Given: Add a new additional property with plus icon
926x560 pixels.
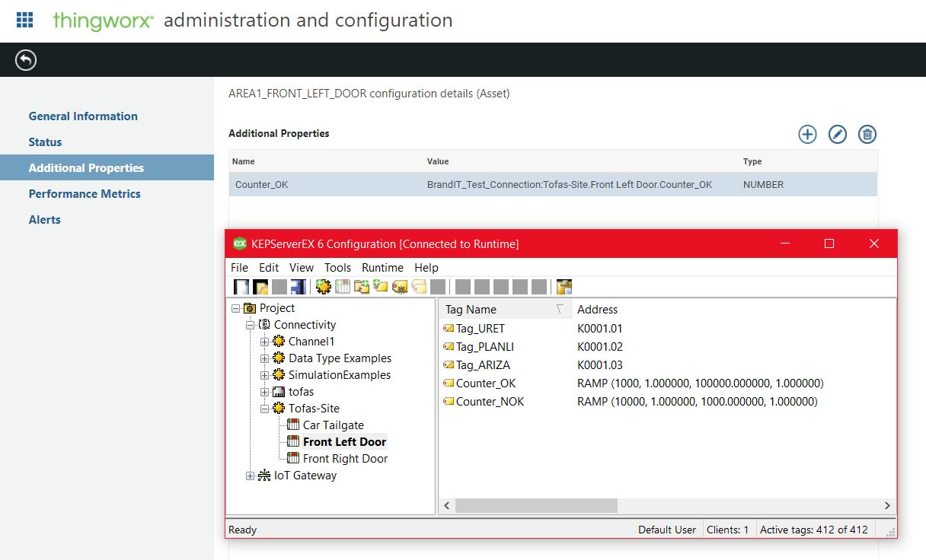Looking at the screenshot, I should pyautogui.click(x=807, y=135).
